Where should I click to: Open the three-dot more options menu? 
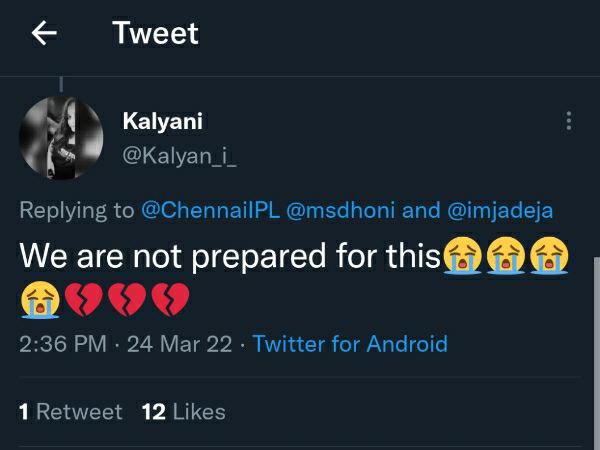pyautogui.click(x=568, y=121)
